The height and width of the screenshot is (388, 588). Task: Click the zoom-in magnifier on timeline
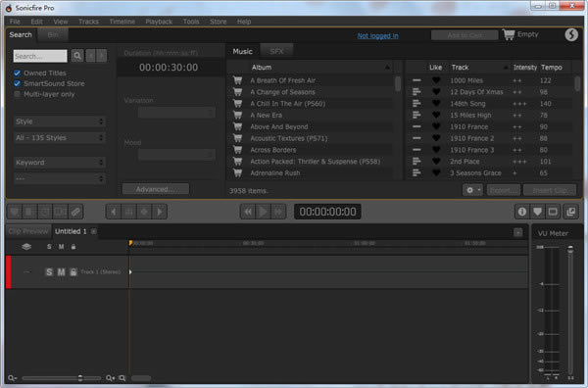tap(110, 378)
